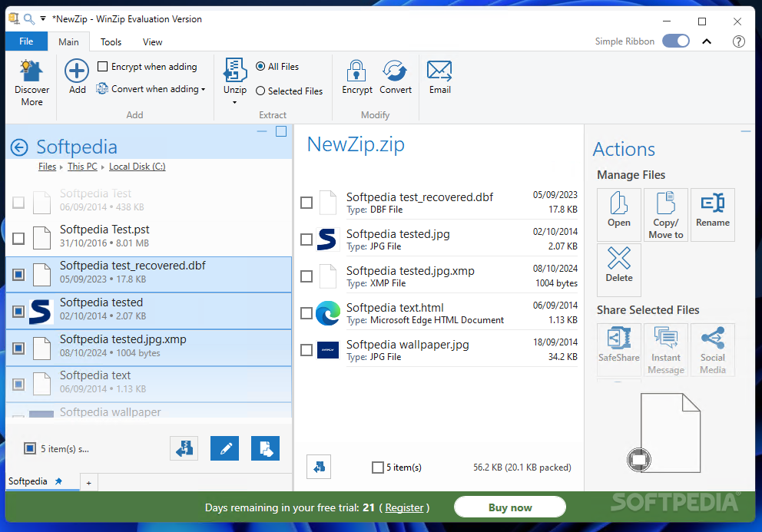This screenshot has width=762, height=532.
Task: Click the unzip icon below NewZip.zip list
Action: coord(319,467)
